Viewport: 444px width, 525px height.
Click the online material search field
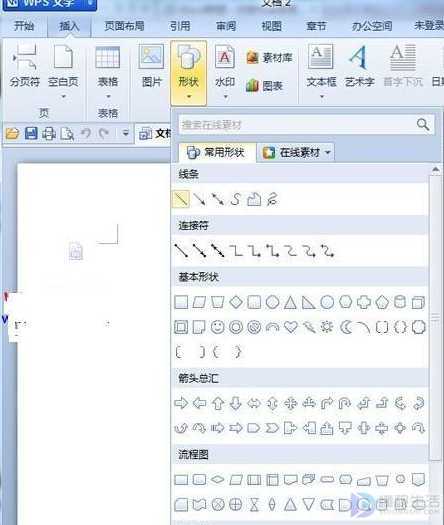point(297,125)
